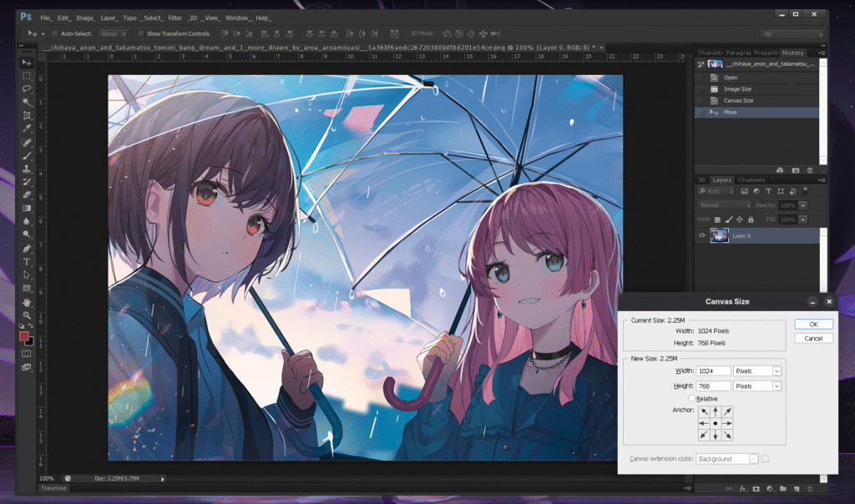
Task: Select the Path Selection tool
Action: coord(26,275)
